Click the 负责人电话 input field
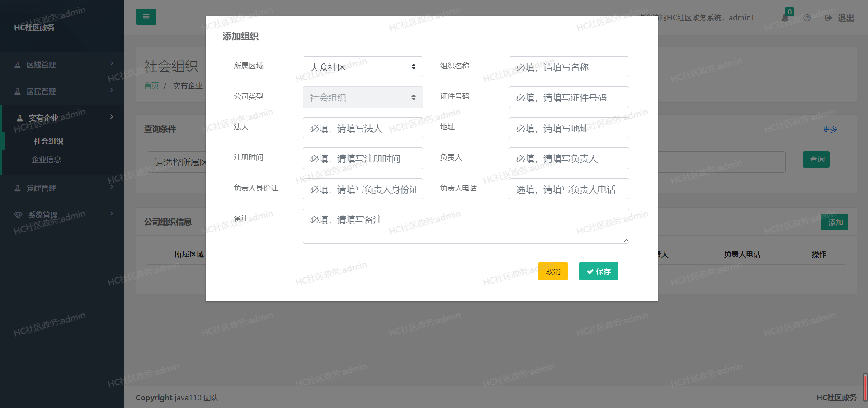Screen dimensions: 868x408 569,189
